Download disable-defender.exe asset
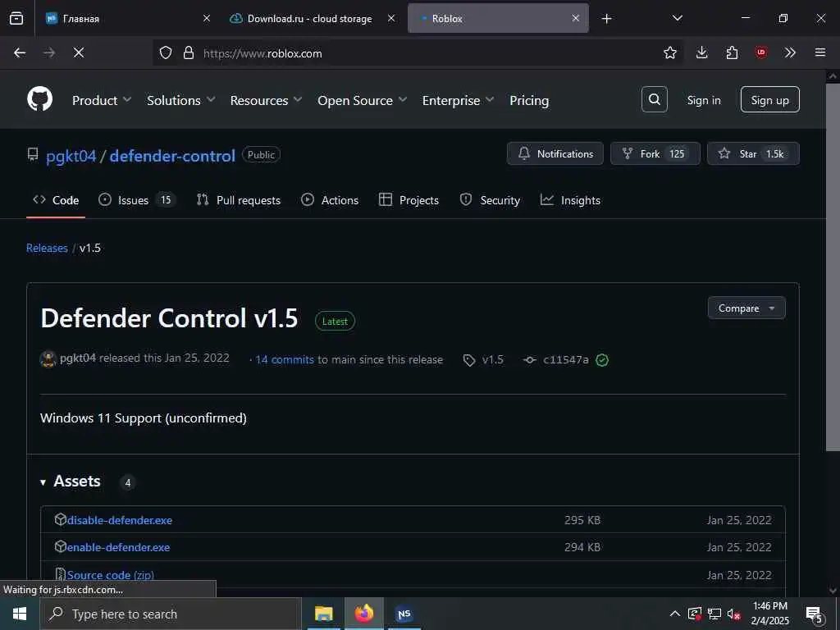The width and height of the screenshot is (840, 630). (120, 520)
